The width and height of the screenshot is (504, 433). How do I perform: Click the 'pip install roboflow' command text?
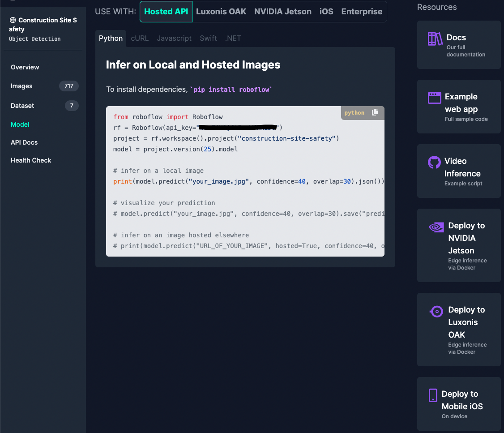pos(231,90)
